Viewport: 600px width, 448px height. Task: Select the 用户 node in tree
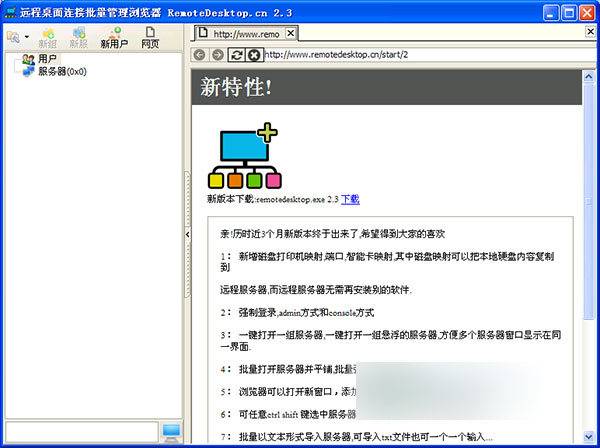(47, 59)
